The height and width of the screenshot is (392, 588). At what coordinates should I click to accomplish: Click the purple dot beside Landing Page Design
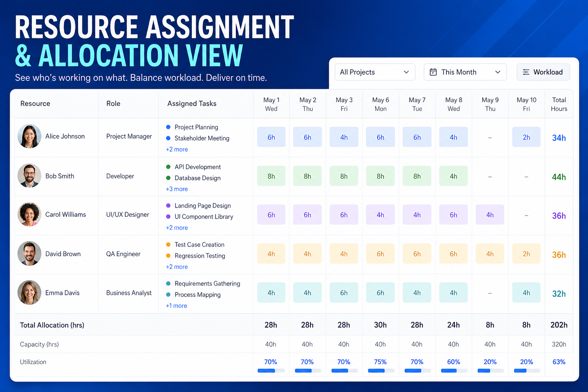tap(168, 206)
